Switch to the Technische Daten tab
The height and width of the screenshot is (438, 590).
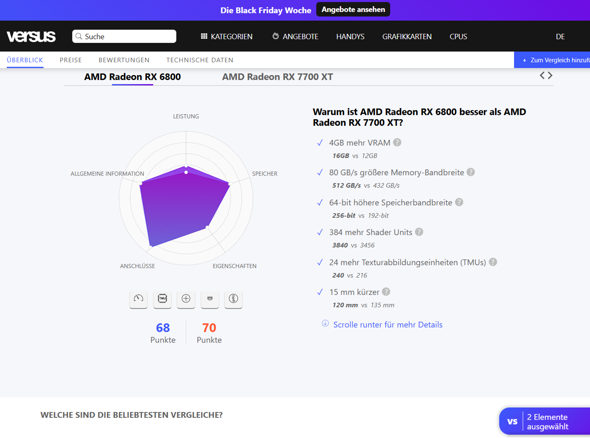click(200, 60)
